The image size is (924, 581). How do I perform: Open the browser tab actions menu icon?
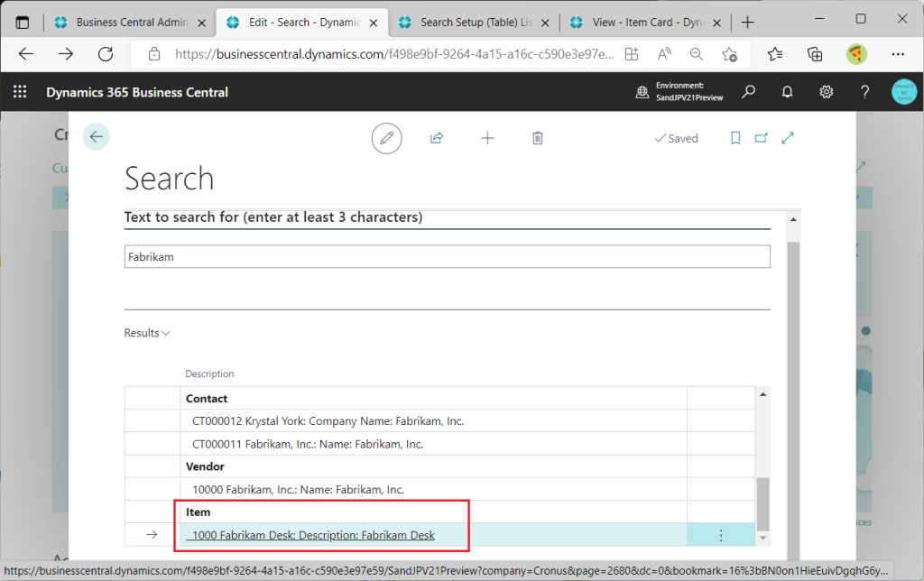23,23
